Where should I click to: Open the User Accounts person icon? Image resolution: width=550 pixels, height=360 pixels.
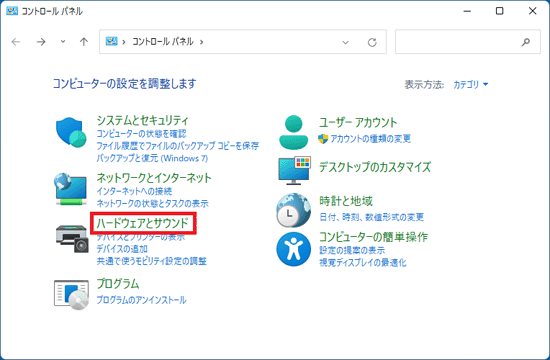[x=294, y=132]
